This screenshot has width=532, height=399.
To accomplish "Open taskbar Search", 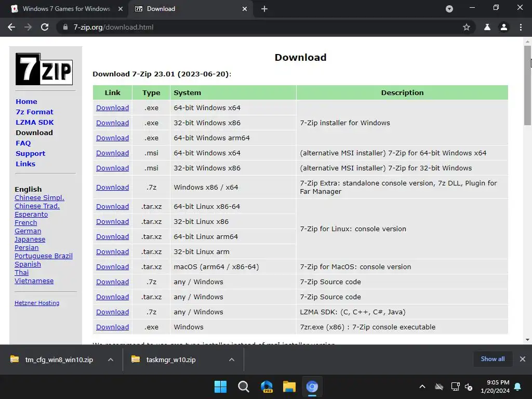I will (243, 387).
